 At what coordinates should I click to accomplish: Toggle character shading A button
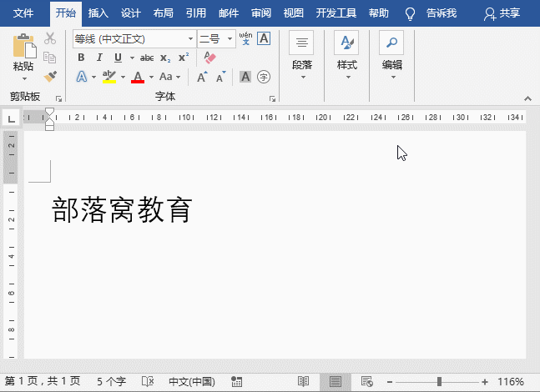click(245, 77)
